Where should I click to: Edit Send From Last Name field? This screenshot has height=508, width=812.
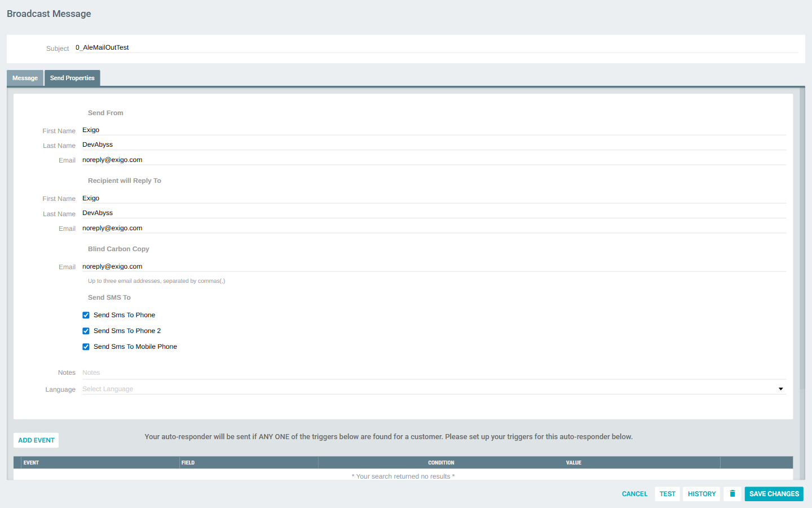[434, 144]
